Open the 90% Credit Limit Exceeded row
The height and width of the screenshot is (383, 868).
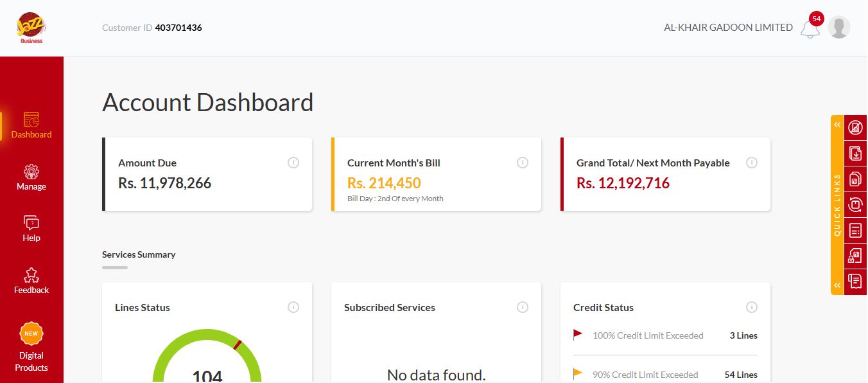(x=664, y=375)
